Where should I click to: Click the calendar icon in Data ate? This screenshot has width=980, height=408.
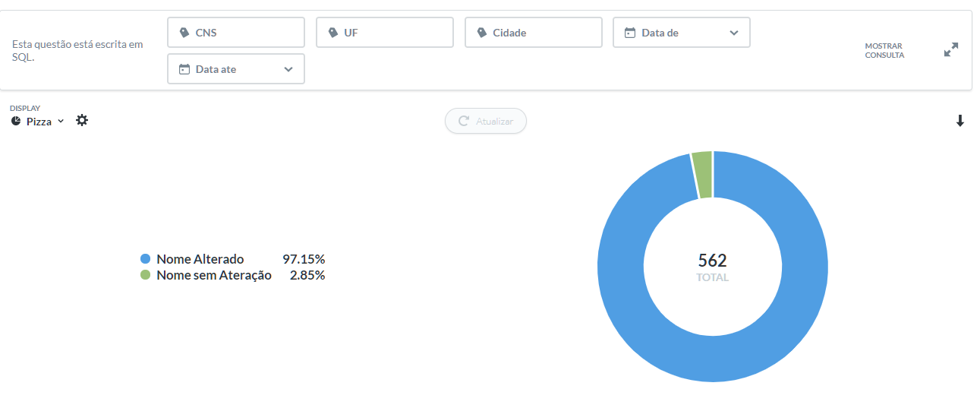[184, 69]
